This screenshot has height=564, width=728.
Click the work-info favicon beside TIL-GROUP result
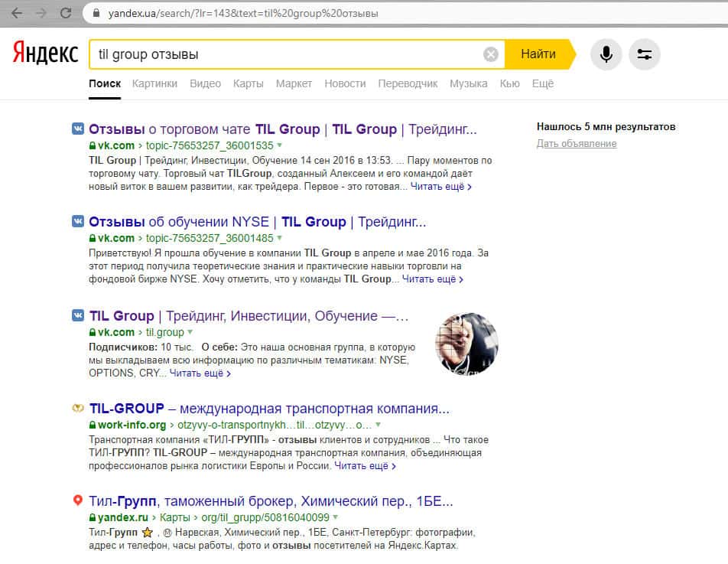click(x=77, y=408)
